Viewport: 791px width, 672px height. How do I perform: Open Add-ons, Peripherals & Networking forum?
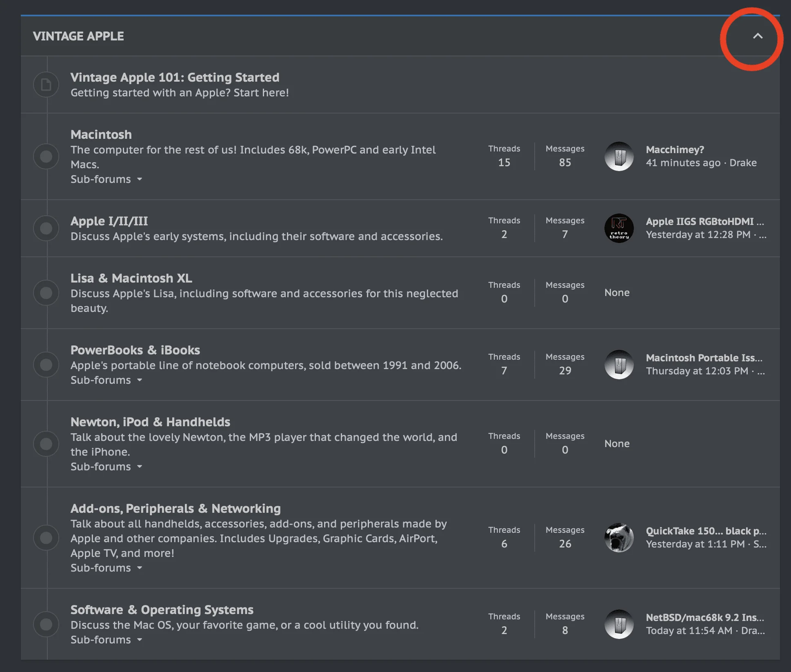tap(176, 508)
